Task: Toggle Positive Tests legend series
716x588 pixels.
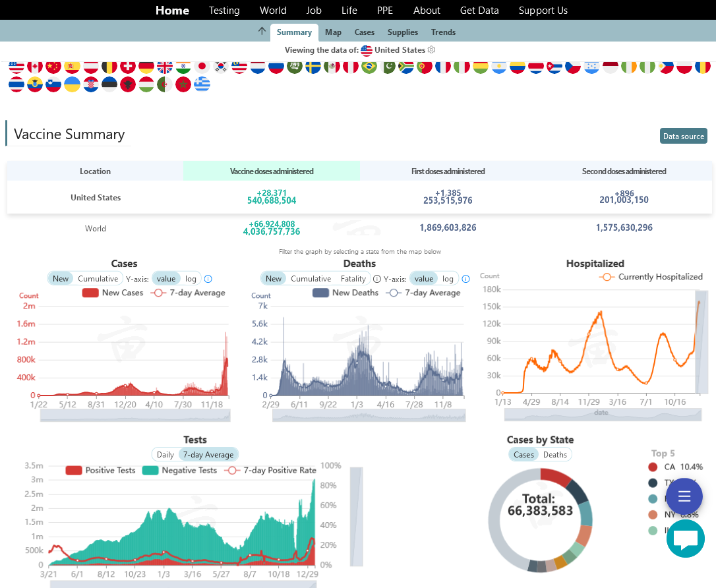Action: click(x=100, y=470)
